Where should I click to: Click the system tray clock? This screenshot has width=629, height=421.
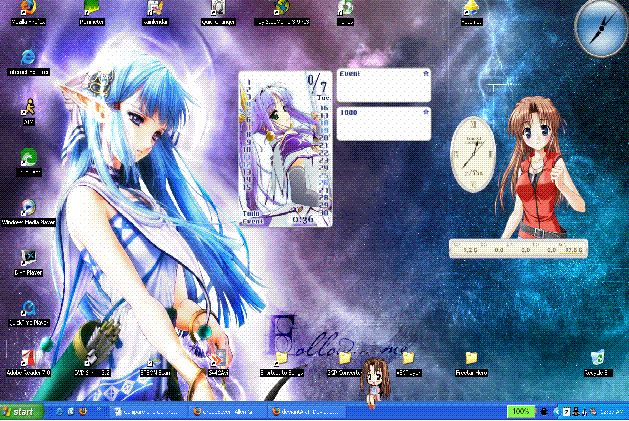point(613,412)
